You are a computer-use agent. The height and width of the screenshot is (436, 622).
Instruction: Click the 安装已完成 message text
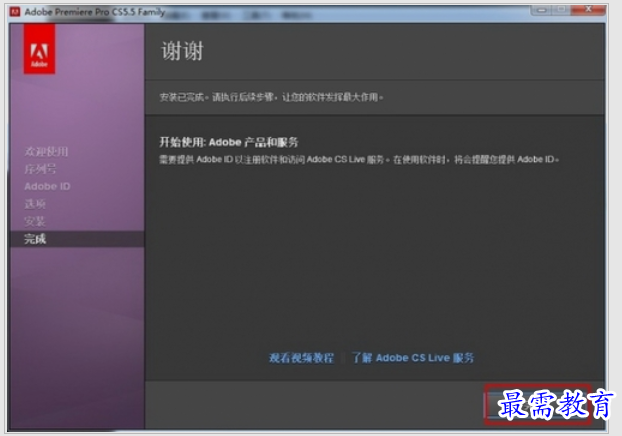(271, 97)
